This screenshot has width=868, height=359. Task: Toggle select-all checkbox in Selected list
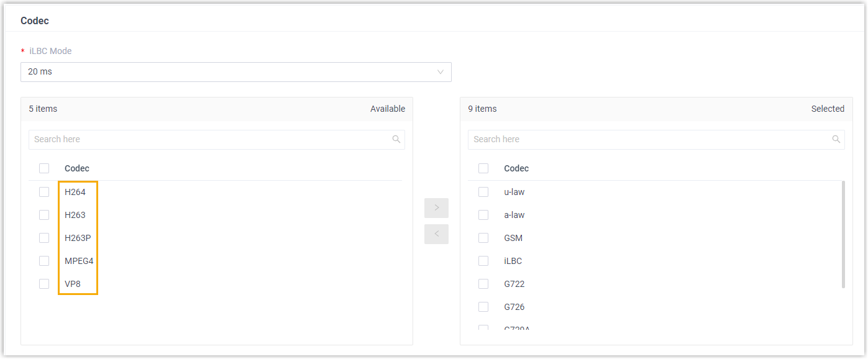pos(483,168)
